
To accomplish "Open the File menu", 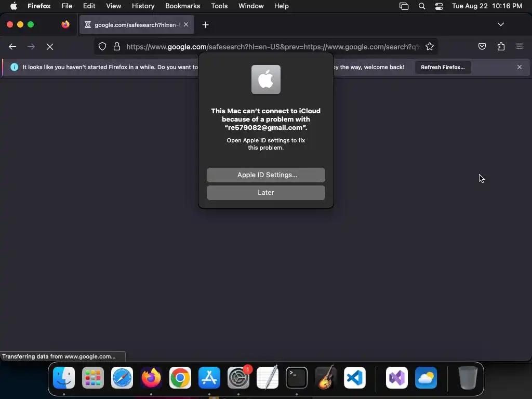I will (x=67, y=6).
